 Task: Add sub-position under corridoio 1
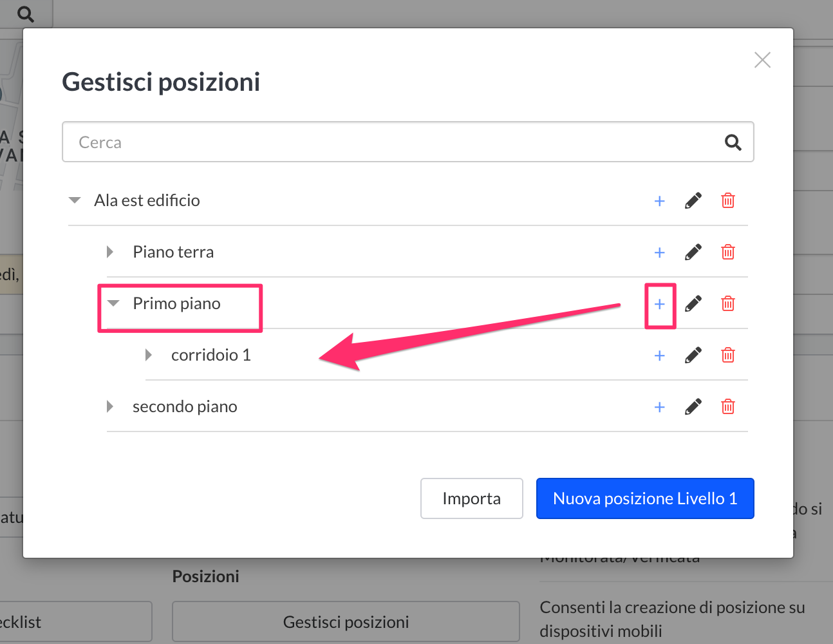pyautogui.click(x=659, y=355)
